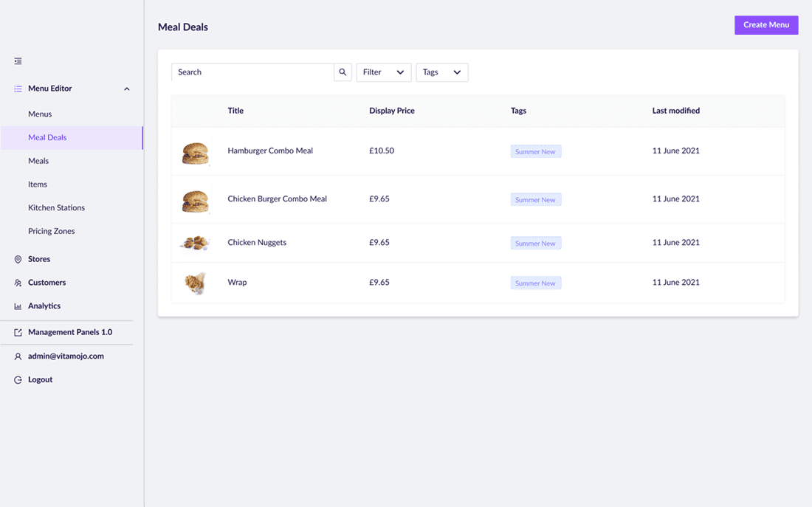
Task: Open the Hamburger Combo Meal entry
Action: click(x=270, y=151)
